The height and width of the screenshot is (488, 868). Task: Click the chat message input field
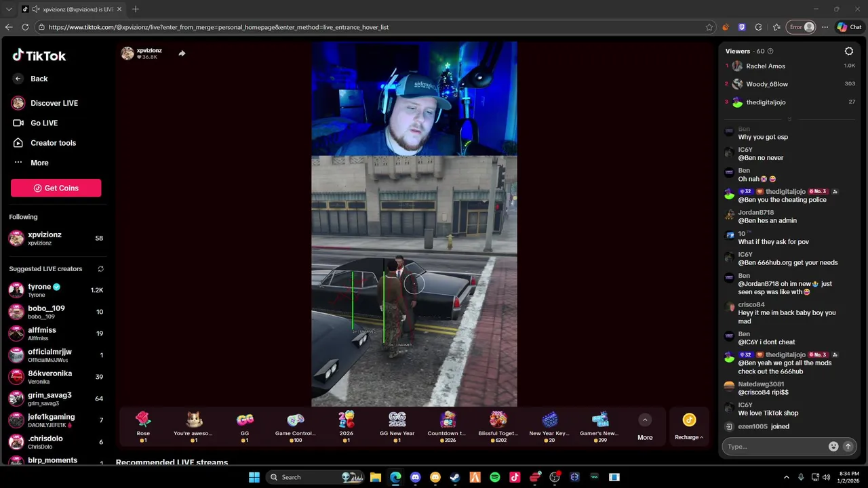click(774, 447)
